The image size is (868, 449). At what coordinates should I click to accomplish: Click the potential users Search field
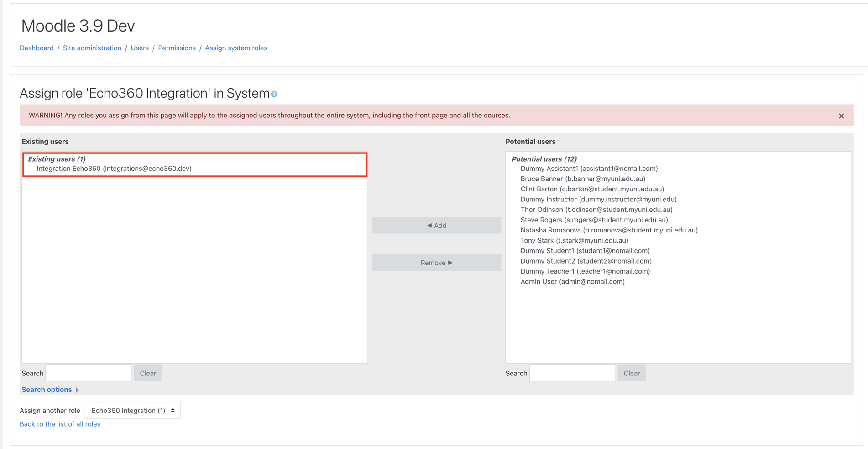[573, 373]
